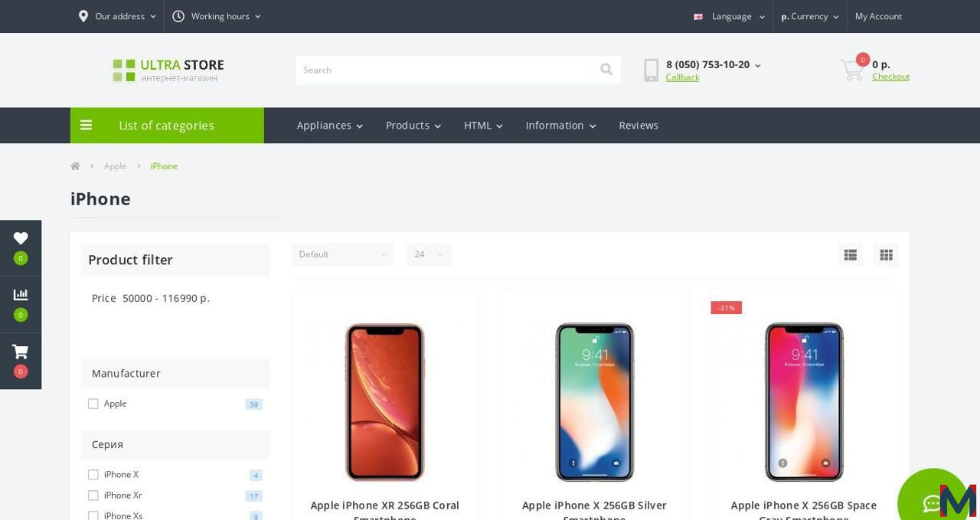
Task: Click the Checkout link
Action: (x=890, y=77)
